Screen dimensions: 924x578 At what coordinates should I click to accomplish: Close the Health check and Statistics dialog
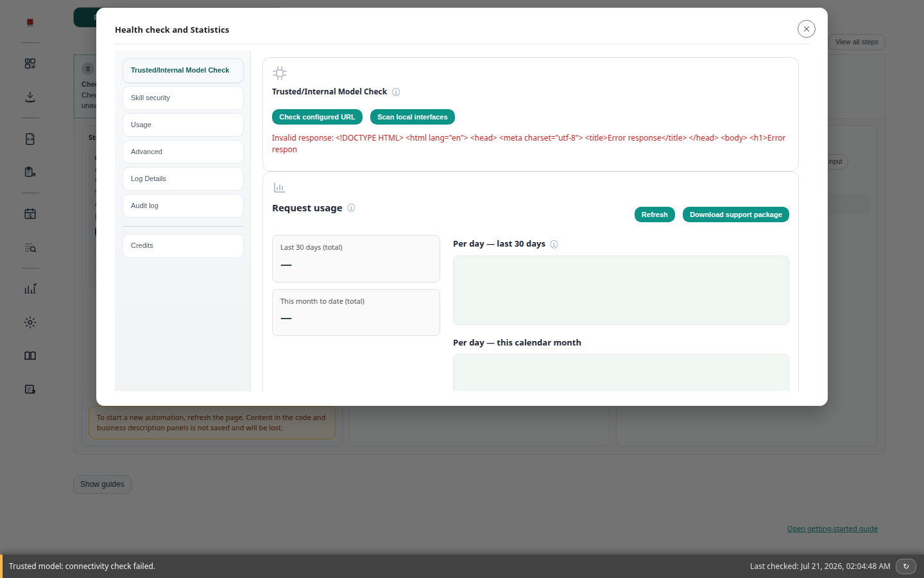807,29
